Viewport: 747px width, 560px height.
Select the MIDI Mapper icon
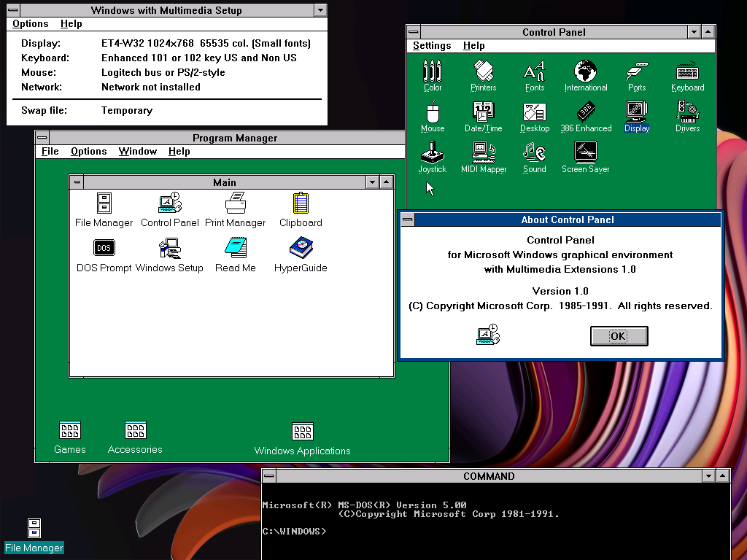click(x=483, y=153)
